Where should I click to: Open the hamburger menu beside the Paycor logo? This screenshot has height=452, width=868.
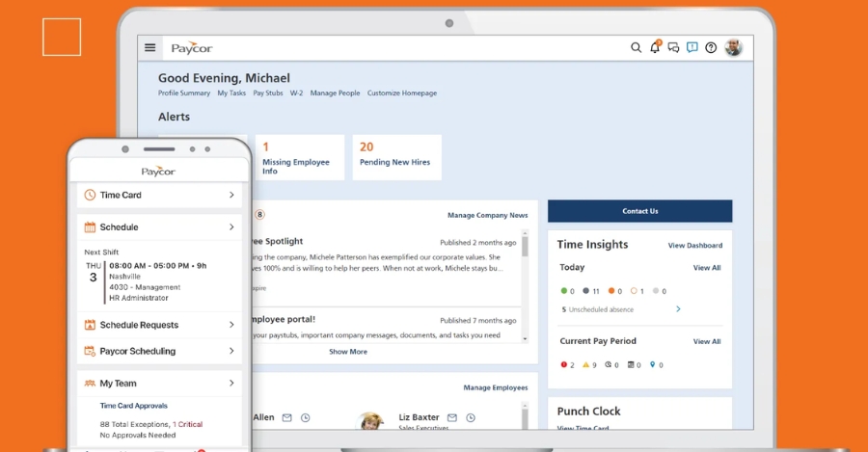point(149,47)
